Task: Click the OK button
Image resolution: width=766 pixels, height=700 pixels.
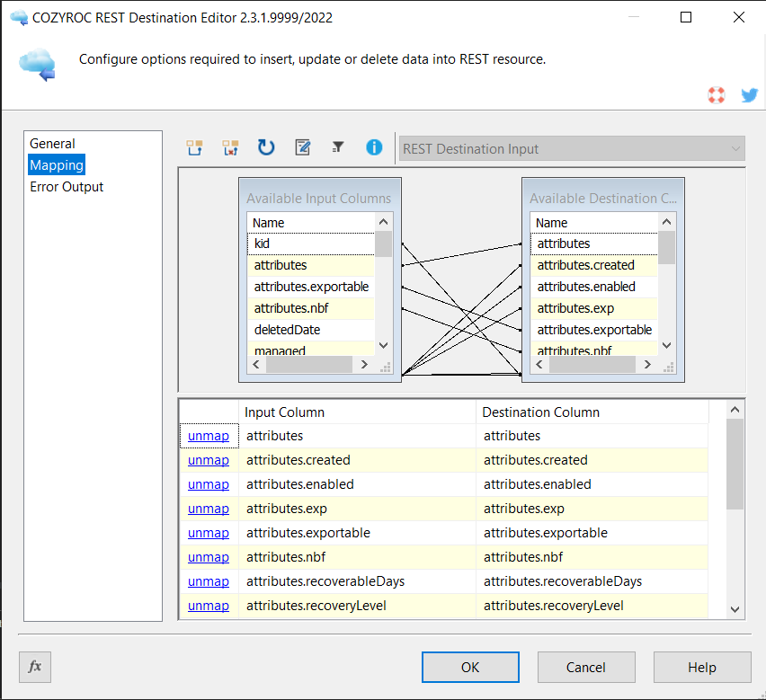Action: click(x=470, y=667)
